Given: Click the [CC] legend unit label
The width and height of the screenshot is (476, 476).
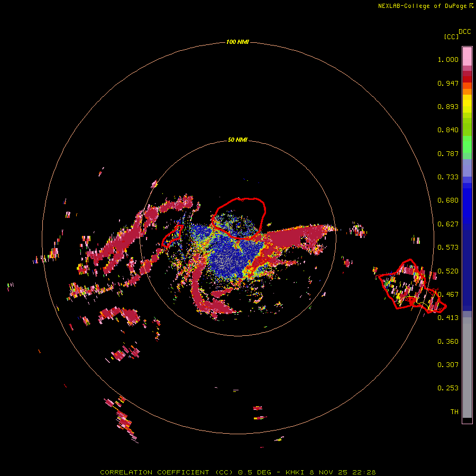Looking at the screenshot, I should [x=451, y=36].
